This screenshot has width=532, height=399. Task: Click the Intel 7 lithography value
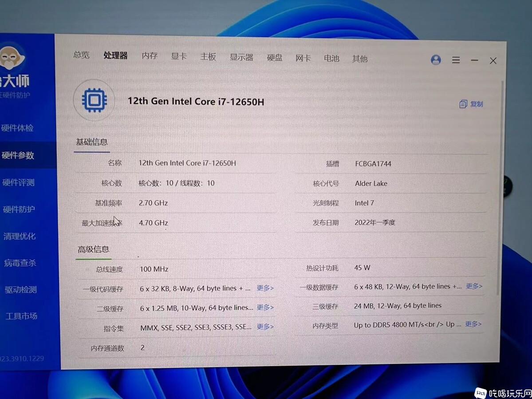[x=364, y=203]
